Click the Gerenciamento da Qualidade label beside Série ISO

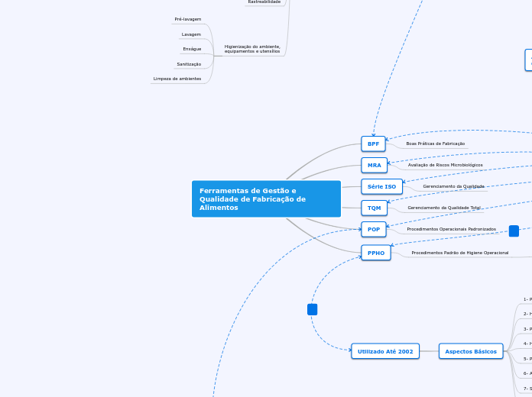(x=453, y=186)
